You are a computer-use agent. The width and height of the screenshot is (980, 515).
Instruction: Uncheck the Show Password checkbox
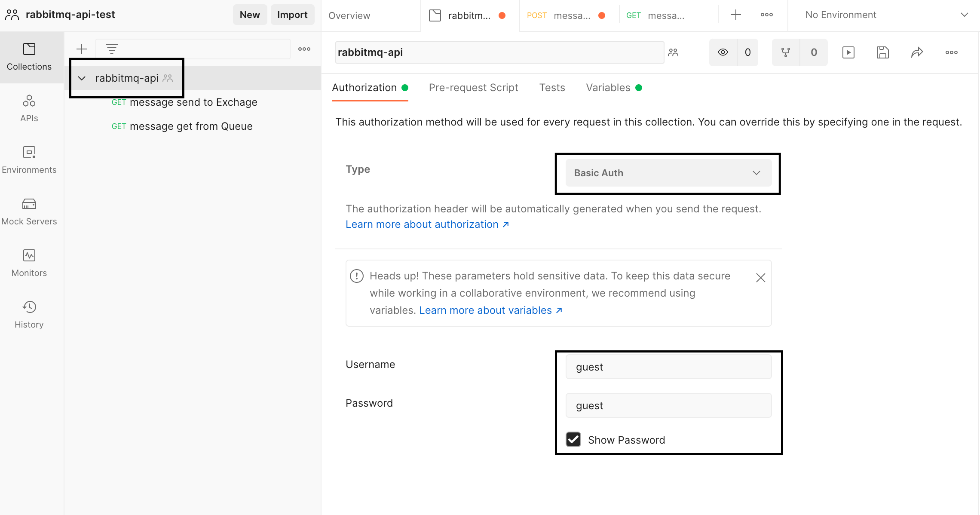coord(573,439)
